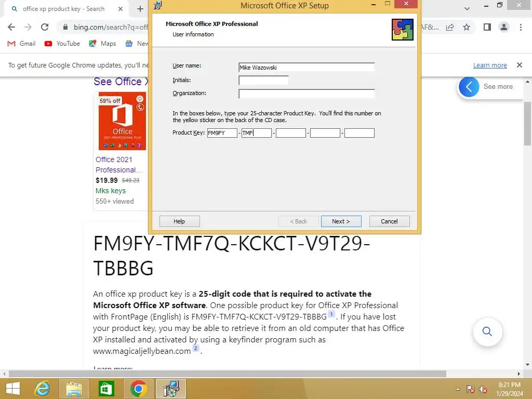
Task: Open Action Center flag icon
Action: point(470,389)
